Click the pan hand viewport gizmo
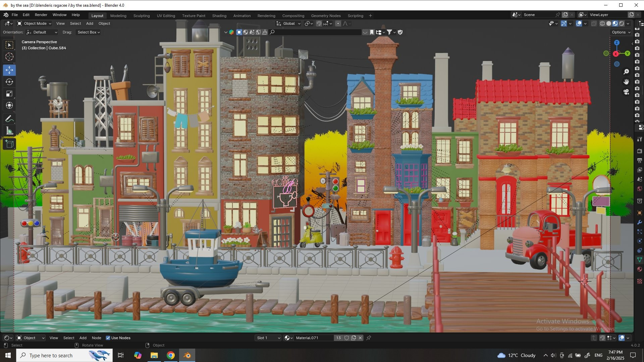This screenshot has width=644, height=362. point(626,82)
